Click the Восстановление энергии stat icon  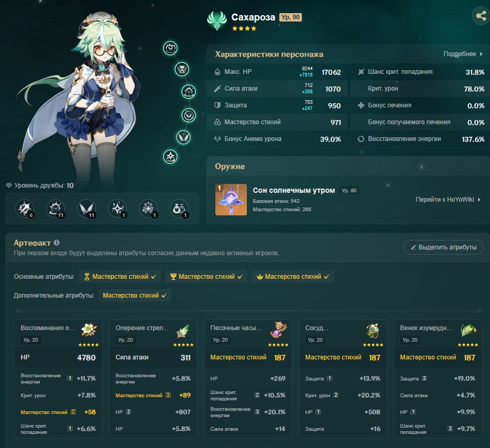coord(361,139)
